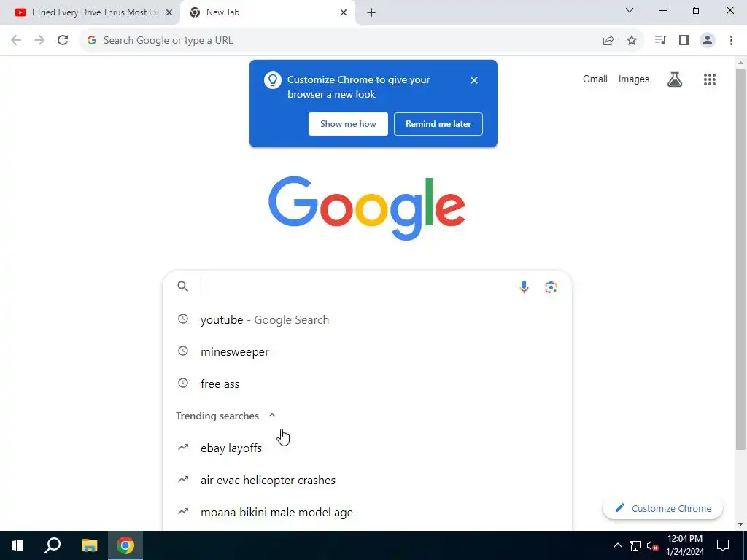
Task: Open the Google apps grid
Action: tap(709, 79)
